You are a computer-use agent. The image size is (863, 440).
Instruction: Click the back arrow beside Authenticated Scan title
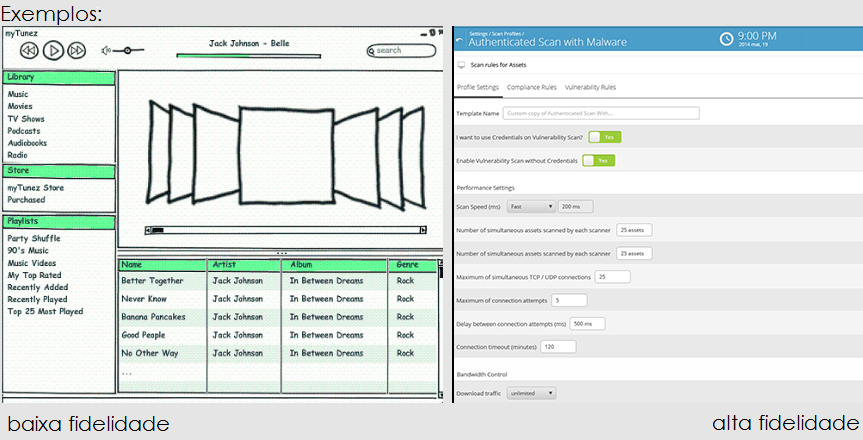459,42
